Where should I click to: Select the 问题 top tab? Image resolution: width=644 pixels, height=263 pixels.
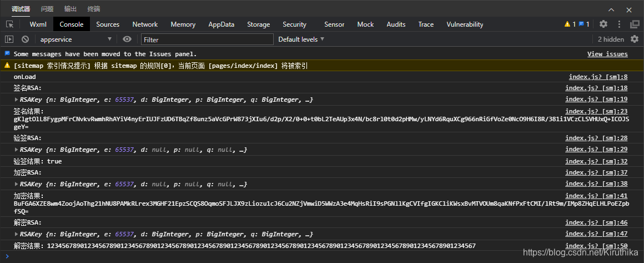pyautogui.click(x=47, y=9)
